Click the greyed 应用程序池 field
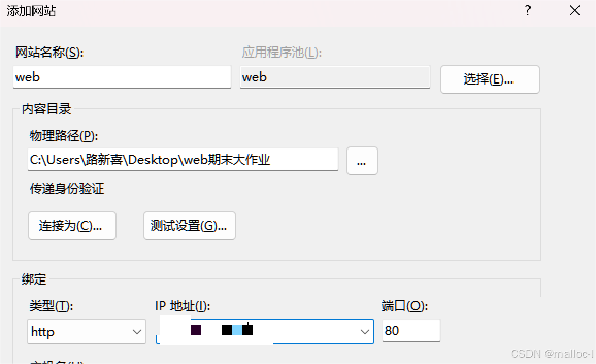This screenshot has width=596, height=364. point(335,77)
